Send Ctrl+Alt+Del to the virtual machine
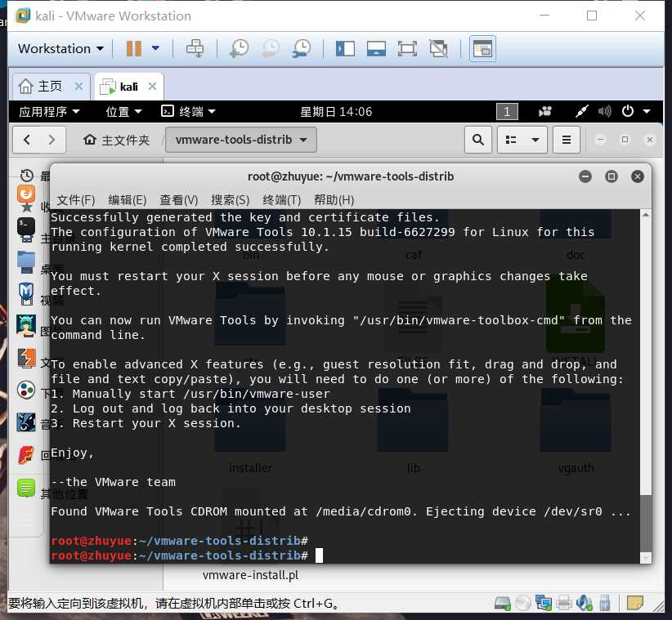This screenshot has width=672, height=620. [x=195, y=48]
